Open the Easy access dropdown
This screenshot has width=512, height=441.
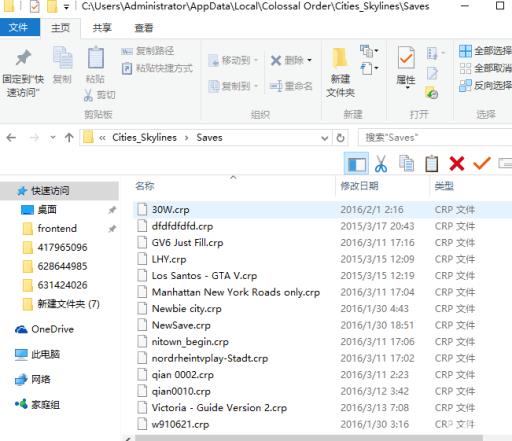click(369, 69)
